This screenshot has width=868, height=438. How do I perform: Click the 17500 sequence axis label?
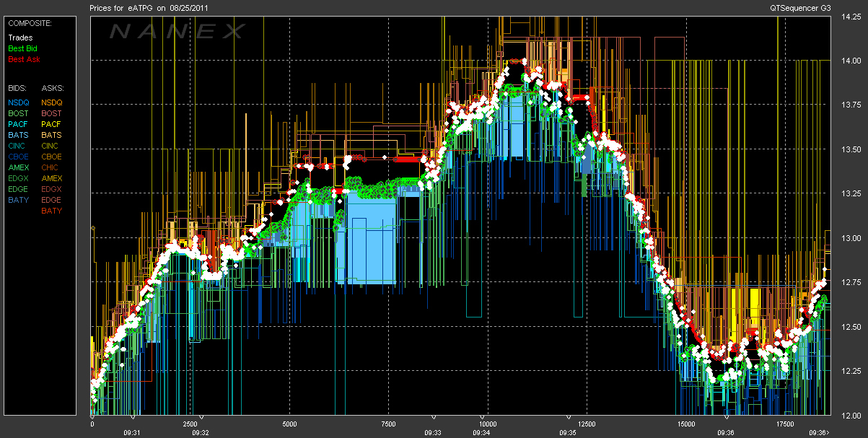(784, 424)
